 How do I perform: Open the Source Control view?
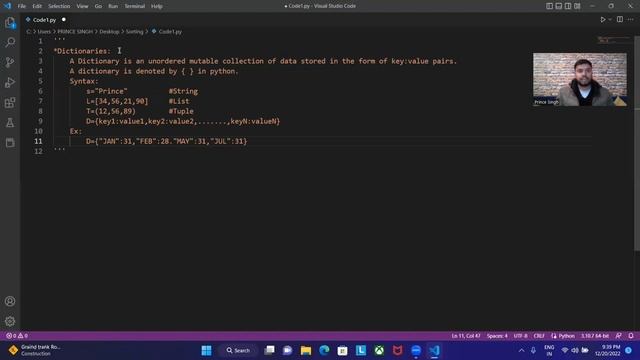pyautogui.click(x=10, y=62)
